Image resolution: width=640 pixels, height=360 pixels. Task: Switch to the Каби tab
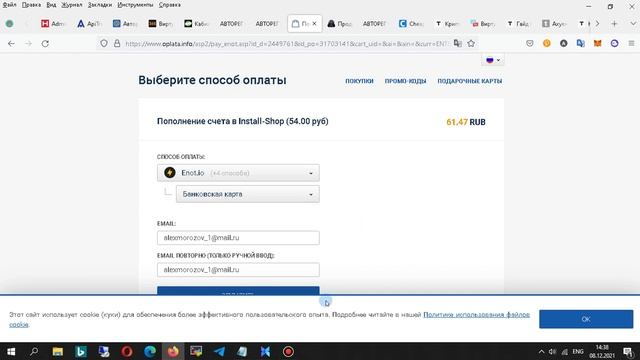[x=196, y=24]
